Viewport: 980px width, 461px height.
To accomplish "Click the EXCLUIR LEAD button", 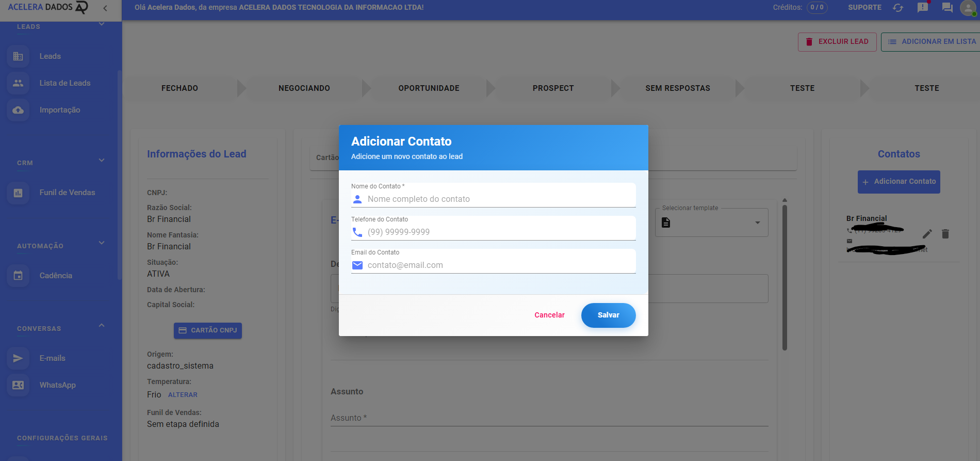I will (837, 42).
